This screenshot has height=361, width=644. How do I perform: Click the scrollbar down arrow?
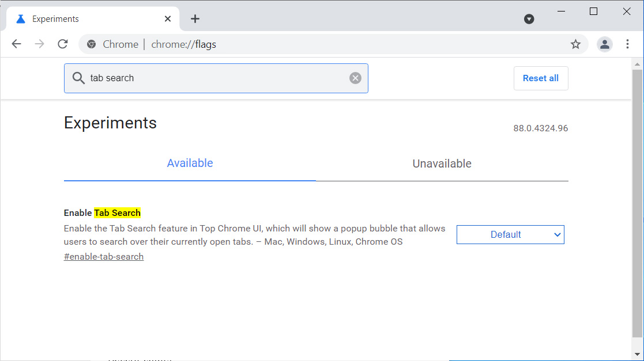(637, 355)
